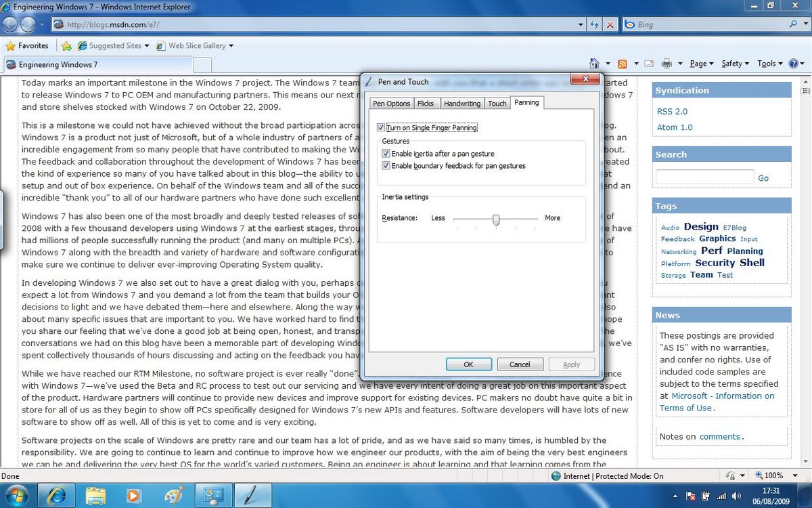812x508 pixels.
Task: Click OK to confirm Pen and Touch settings
Action: point(468,364)
